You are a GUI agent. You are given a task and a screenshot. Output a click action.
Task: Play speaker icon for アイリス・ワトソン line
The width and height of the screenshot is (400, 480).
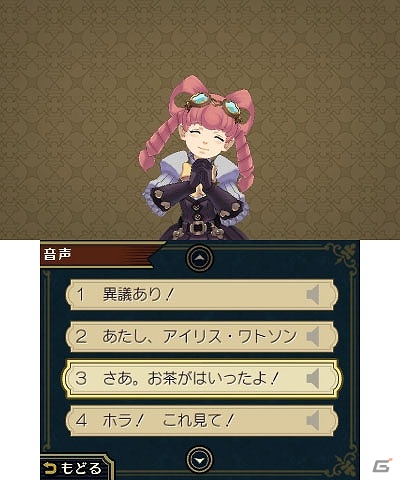(313, 336)
